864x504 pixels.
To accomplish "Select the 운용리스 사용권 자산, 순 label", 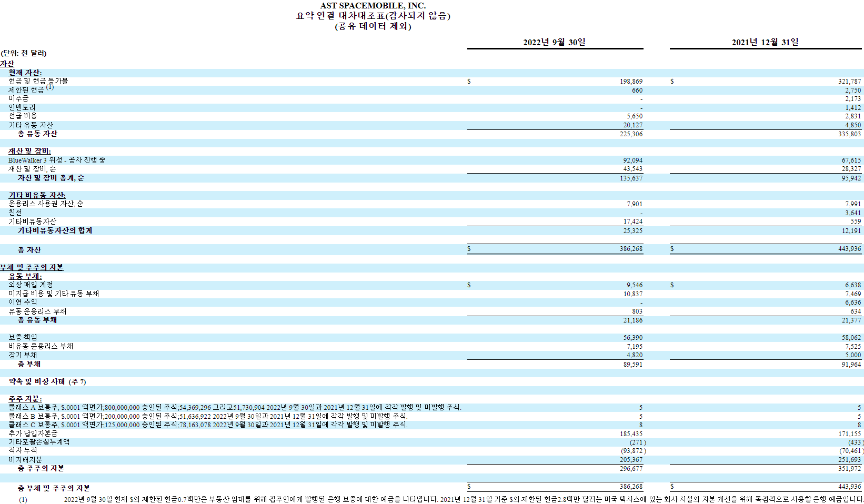I will pos(46,204).
